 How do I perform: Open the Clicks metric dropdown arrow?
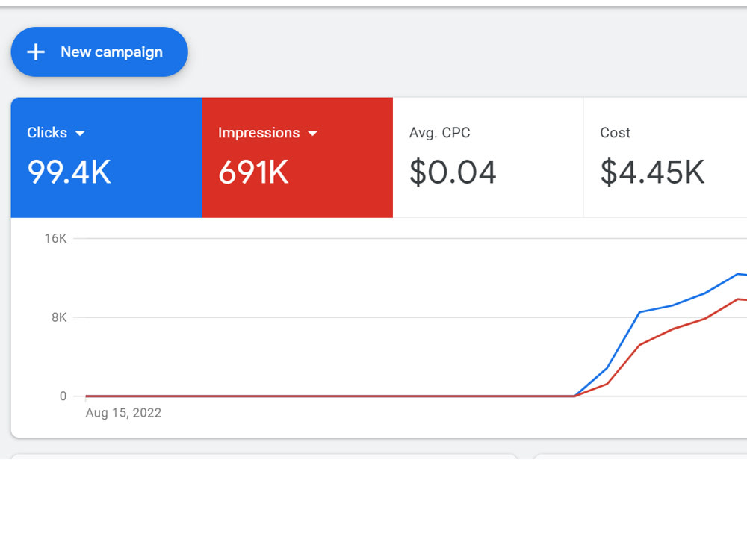[80, 134]
